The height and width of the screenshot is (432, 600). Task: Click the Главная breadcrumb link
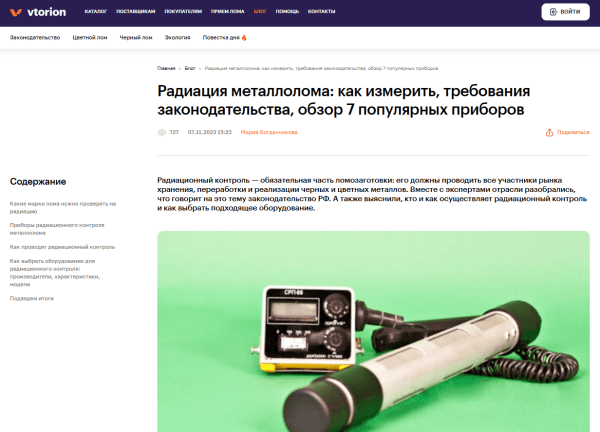click(x=166, y=68)
